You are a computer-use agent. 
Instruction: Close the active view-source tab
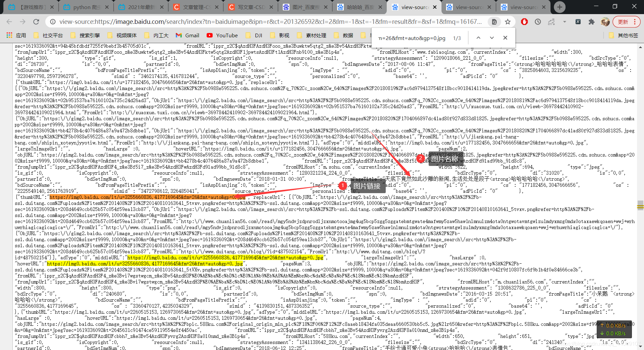(x=435, y=7)
